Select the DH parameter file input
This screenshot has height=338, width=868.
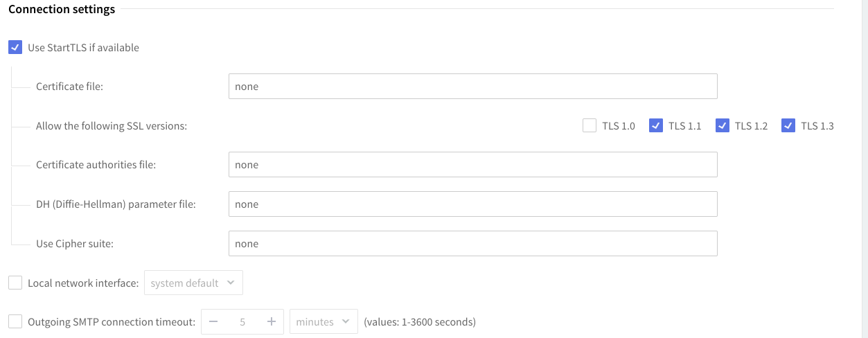pos(472,204)
